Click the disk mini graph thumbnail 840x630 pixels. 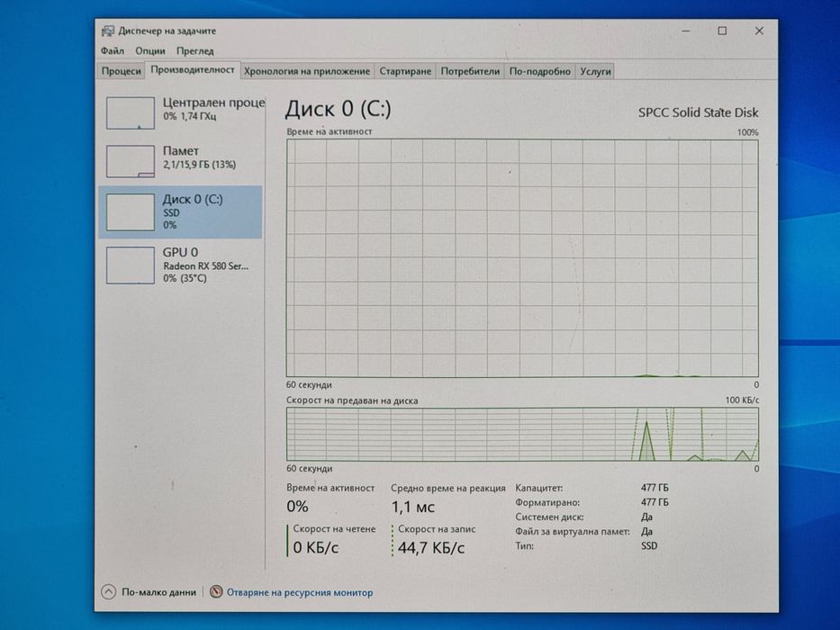pyautogui.click(x=131, y=212)
